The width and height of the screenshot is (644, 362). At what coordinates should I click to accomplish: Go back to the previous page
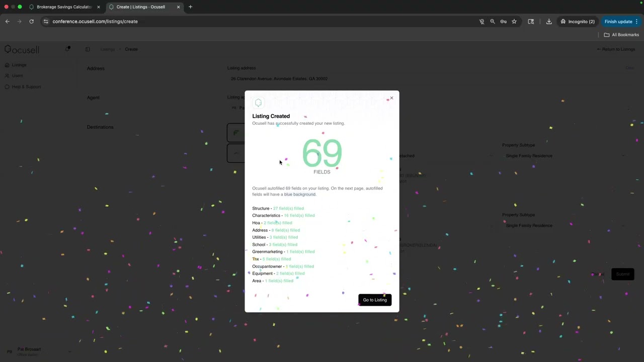7,22
